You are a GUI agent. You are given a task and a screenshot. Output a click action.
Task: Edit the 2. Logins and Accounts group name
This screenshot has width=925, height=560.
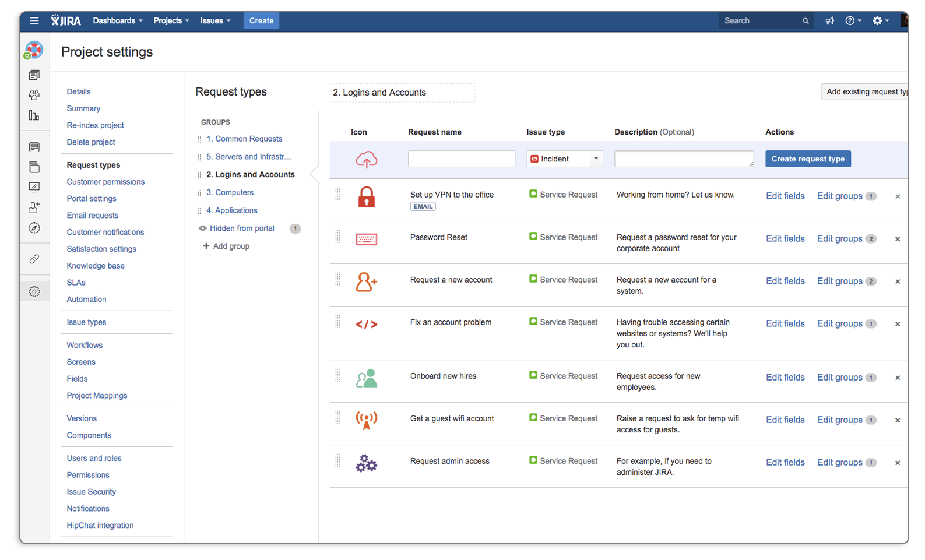(x=402, y=93)
